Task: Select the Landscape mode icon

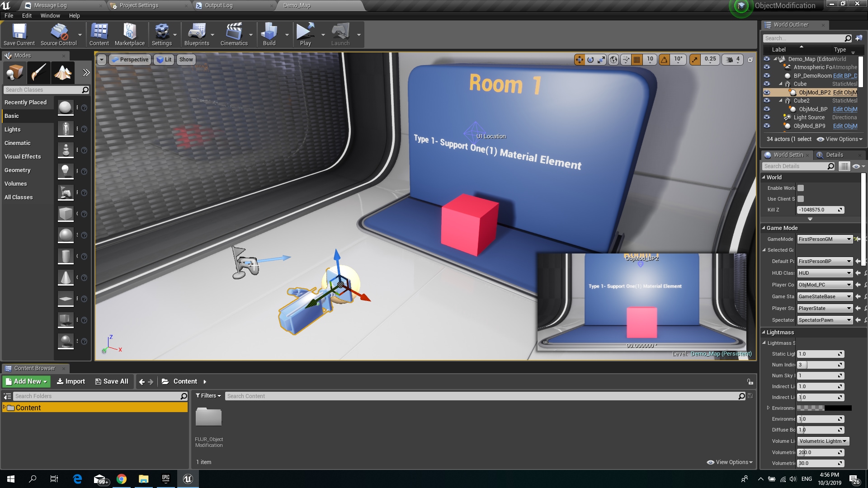Action: pos(63,72)
